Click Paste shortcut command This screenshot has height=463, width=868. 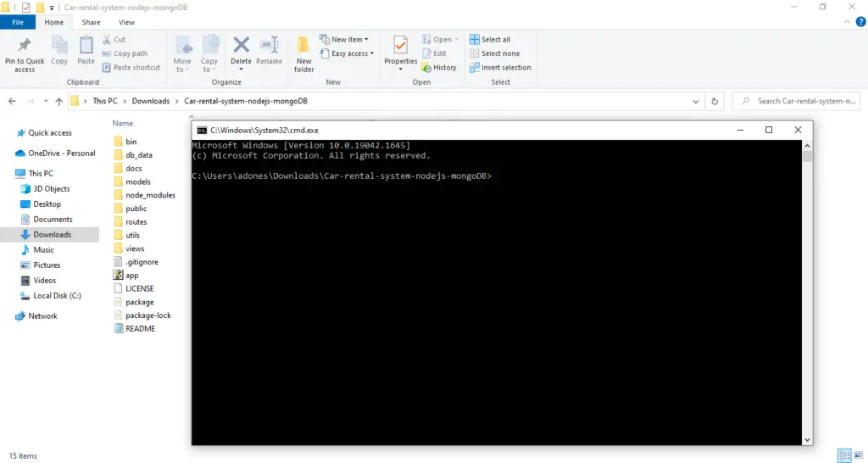pos(131,68)
